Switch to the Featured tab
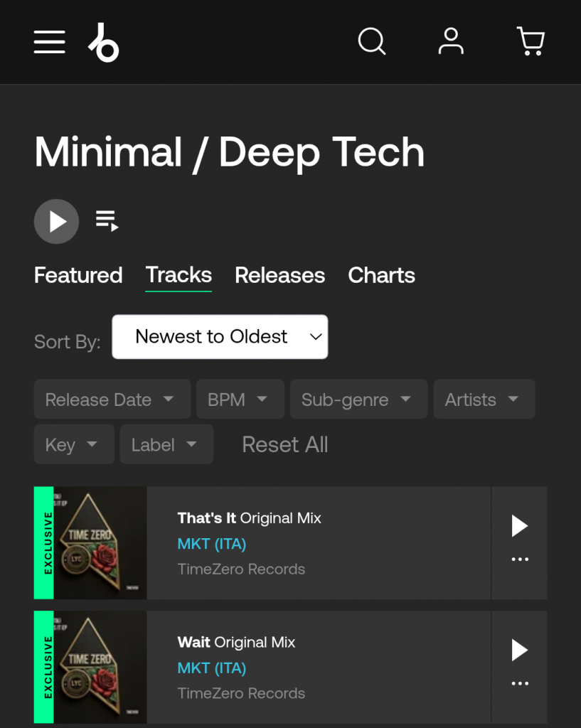 (78, 275)
